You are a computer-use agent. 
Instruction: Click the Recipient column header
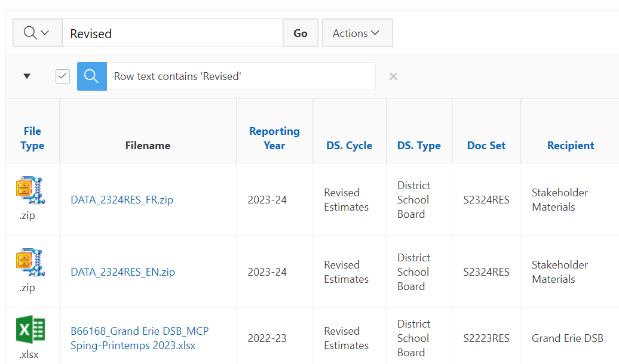tap(570, 146)
